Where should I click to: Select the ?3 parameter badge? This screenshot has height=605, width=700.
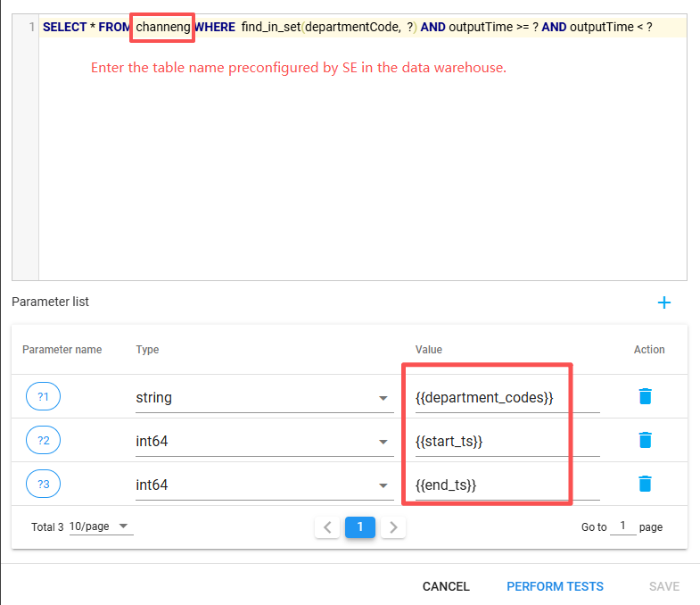43,485
